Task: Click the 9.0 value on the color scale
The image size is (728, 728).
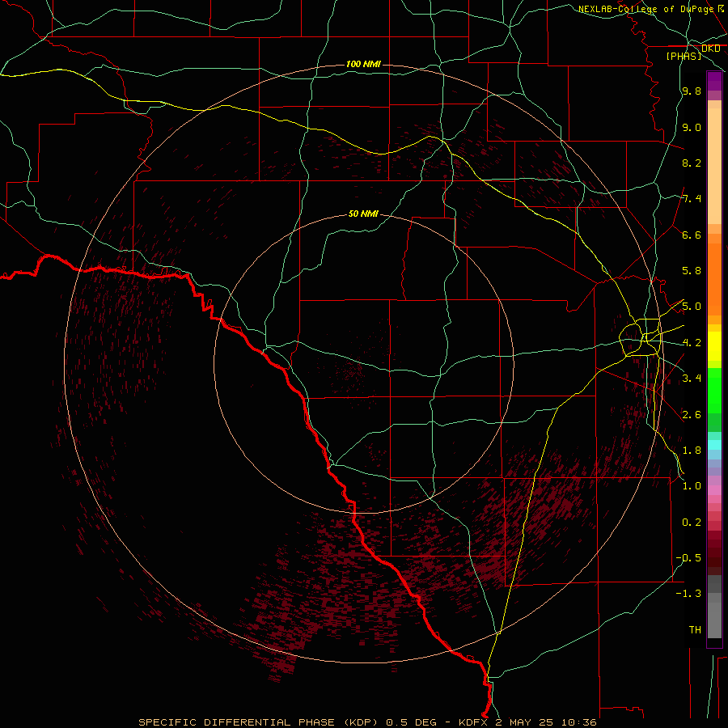Action: pos(692,127)
